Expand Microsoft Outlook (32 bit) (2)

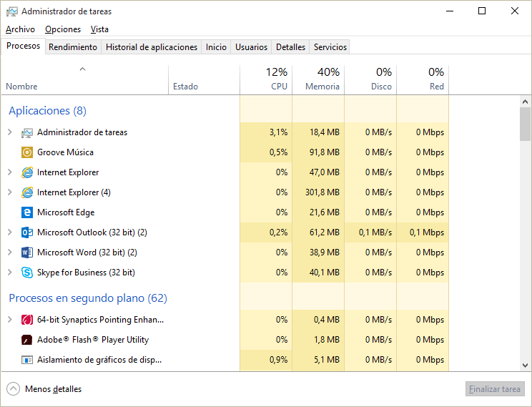point(10,232)
